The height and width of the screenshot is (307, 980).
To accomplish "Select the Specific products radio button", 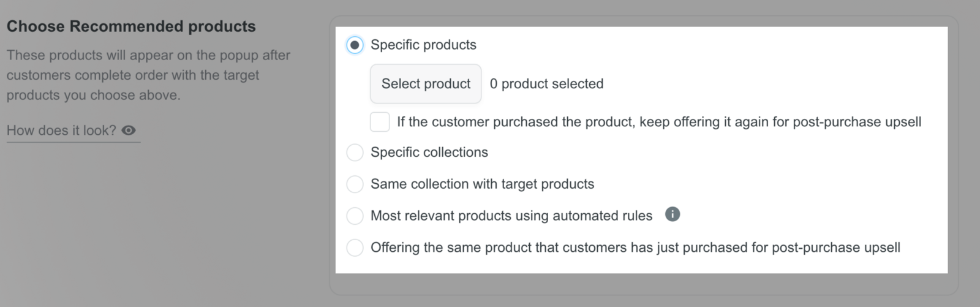I will 355,45.
